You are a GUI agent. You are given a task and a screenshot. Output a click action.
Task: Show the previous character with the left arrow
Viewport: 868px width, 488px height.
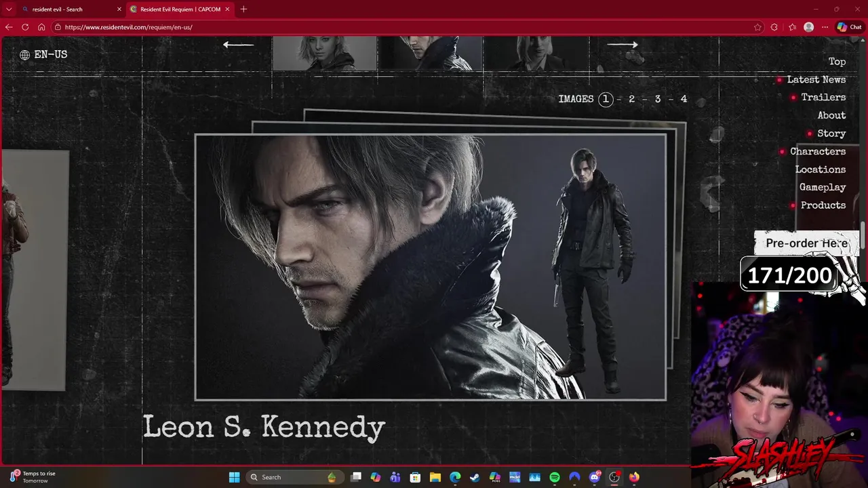[238, 45]
